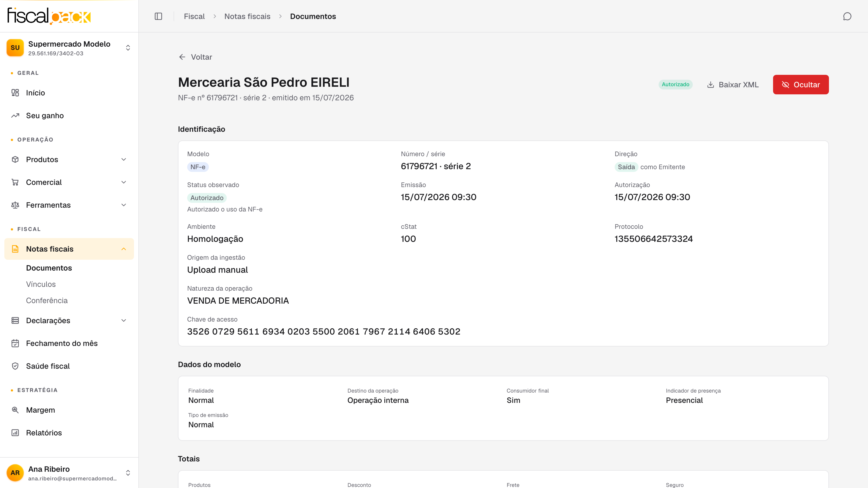868x488 pixels.
Task: Click the 'Autorizado o uso da NF-e' text
Action: pos(225,209)
